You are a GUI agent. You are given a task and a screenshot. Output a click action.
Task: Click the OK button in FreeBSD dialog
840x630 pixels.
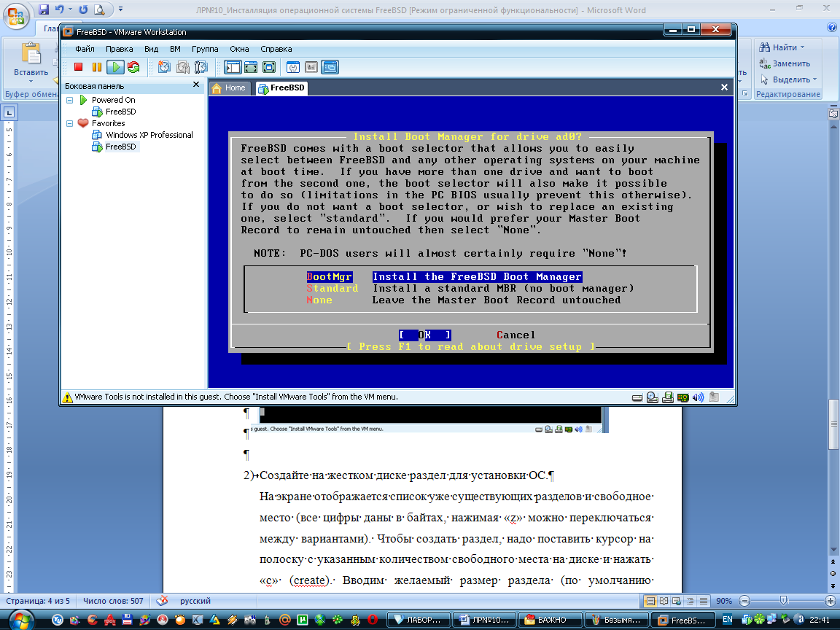click(425, 335)
